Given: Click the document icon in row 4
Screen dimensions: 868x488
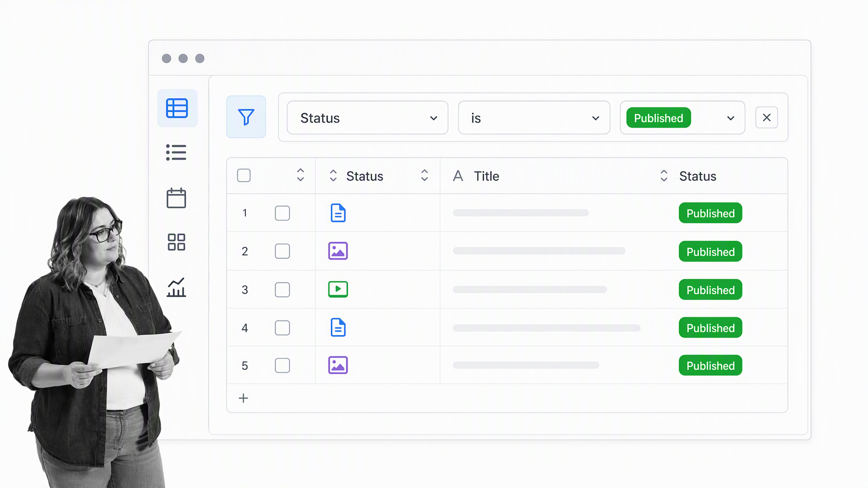Looking at the screenshot, I should click(338, 328).
